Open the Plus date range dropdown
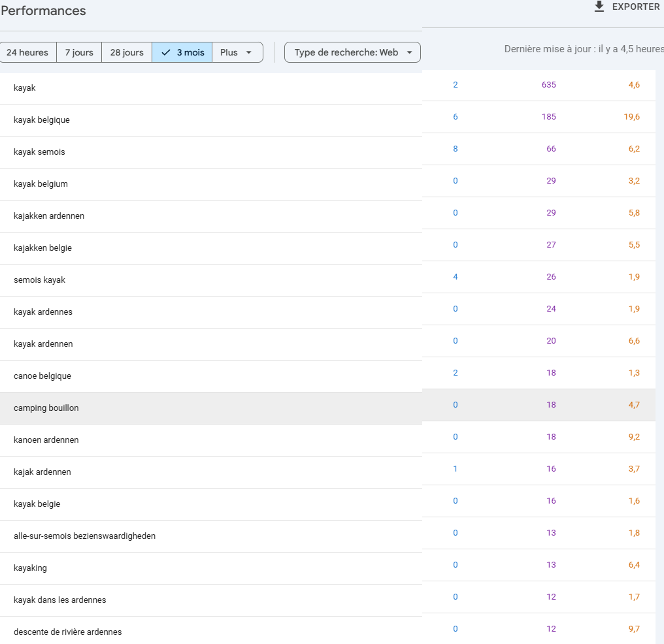 237,52
